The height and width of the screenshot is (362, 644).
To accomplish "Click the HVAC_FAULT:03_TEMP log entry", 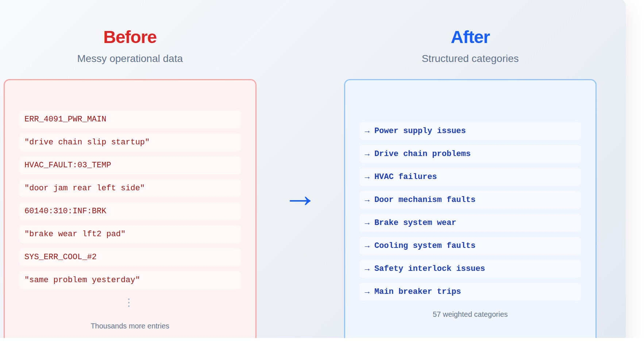I will coord(68,165).
